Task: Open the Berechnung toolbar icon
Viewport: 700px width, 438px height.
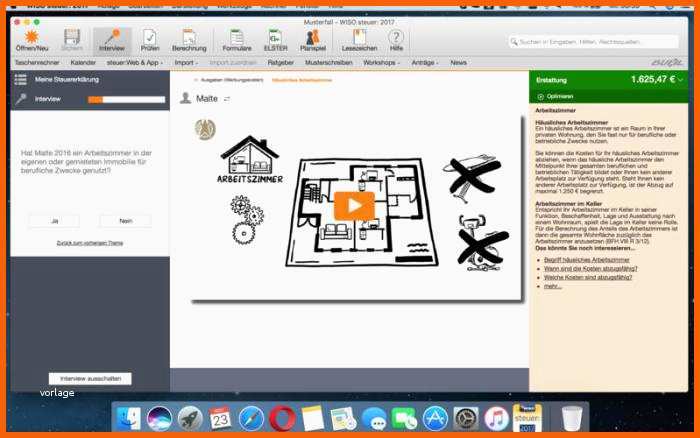Action: point(189,40)
